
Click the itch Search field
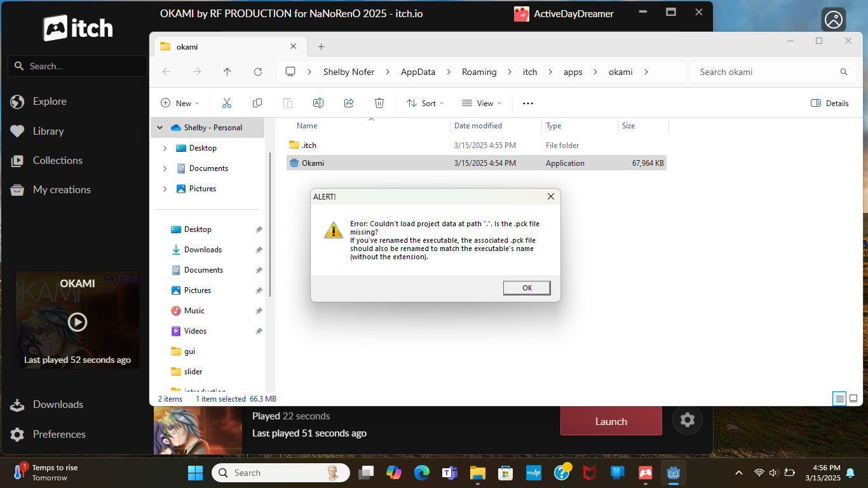pos(78,66)
